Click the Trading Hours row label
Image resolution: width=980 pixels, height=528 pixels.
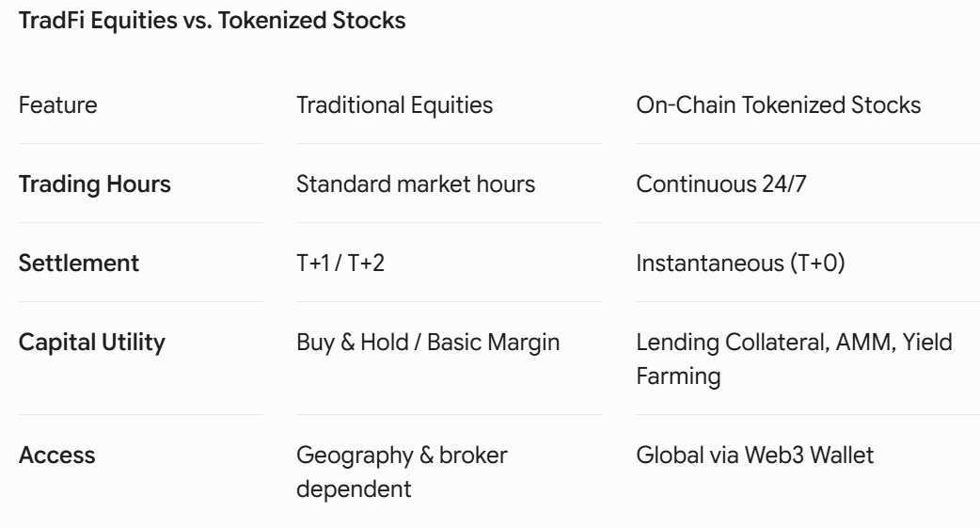pyautogui.click(x=94, y=184)
